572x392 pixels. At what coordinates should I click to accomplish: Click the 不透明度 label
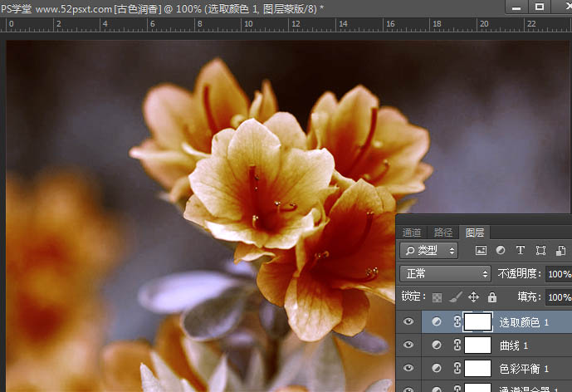point(519,274)
